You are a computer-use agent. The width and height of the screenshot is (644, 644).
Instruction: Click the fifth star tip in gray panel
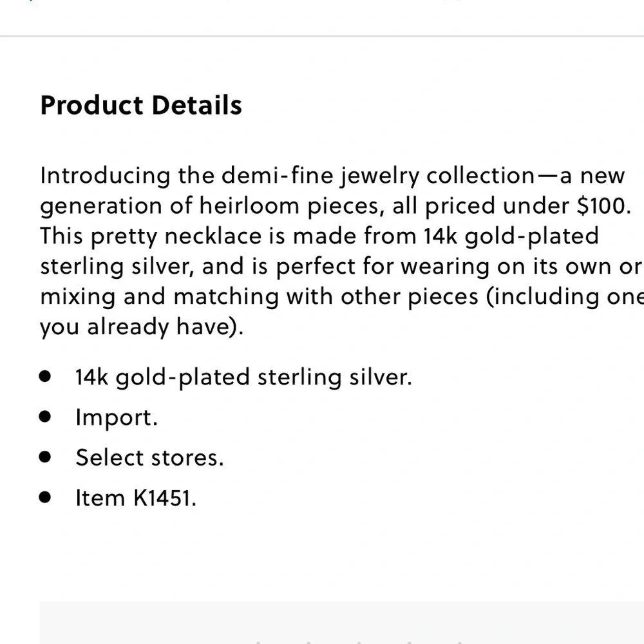459,642
